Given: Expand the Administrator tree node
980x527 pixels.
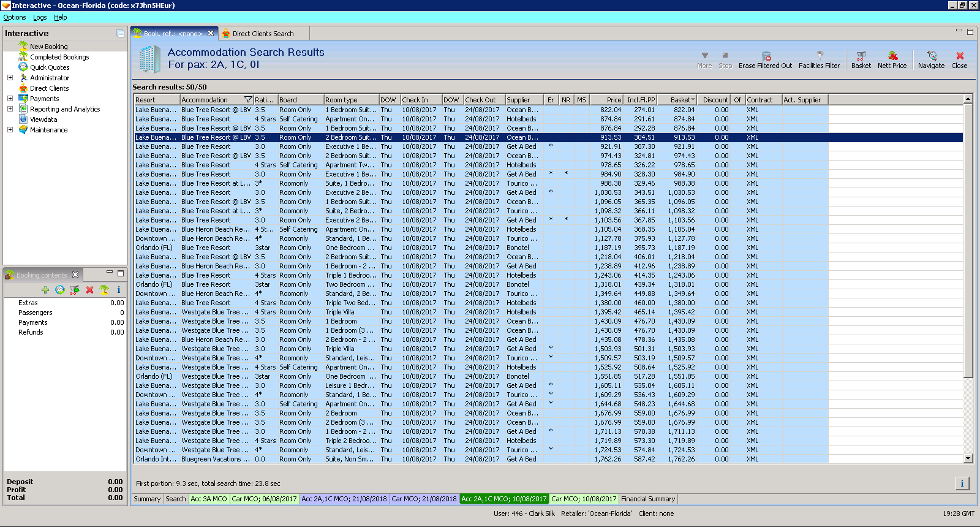Looking at the screenshot, I should coord(10,78).
